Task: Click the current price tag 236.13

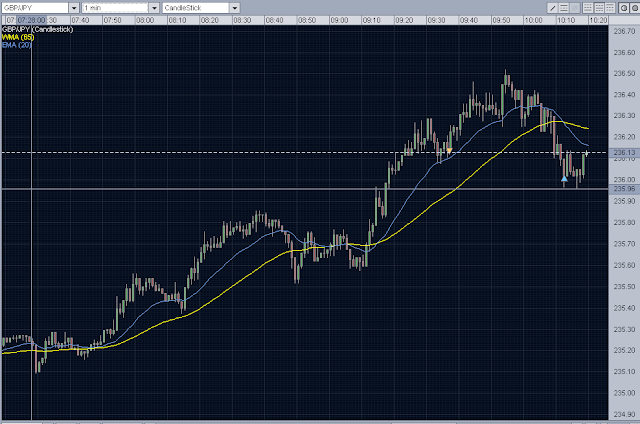Action: (x=624, y=153)
